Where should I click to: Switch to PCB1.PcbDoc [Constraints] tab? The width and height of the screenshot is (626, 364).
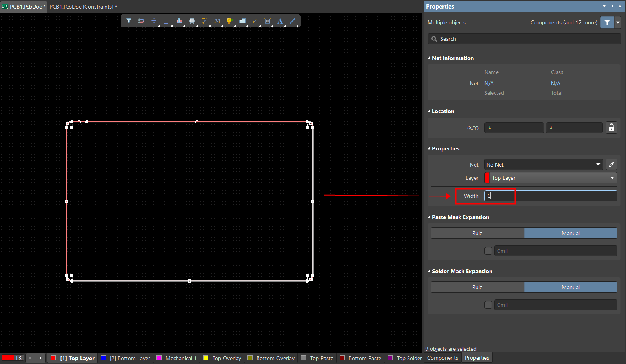pos(83,7)
